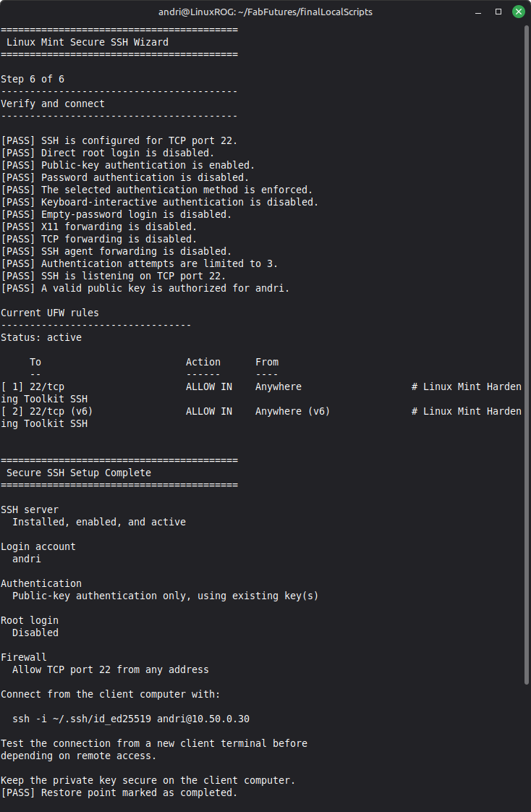Click the 'Secure SSH Setup Complete' heading
The image size is (531, 812).
(79, 473)
